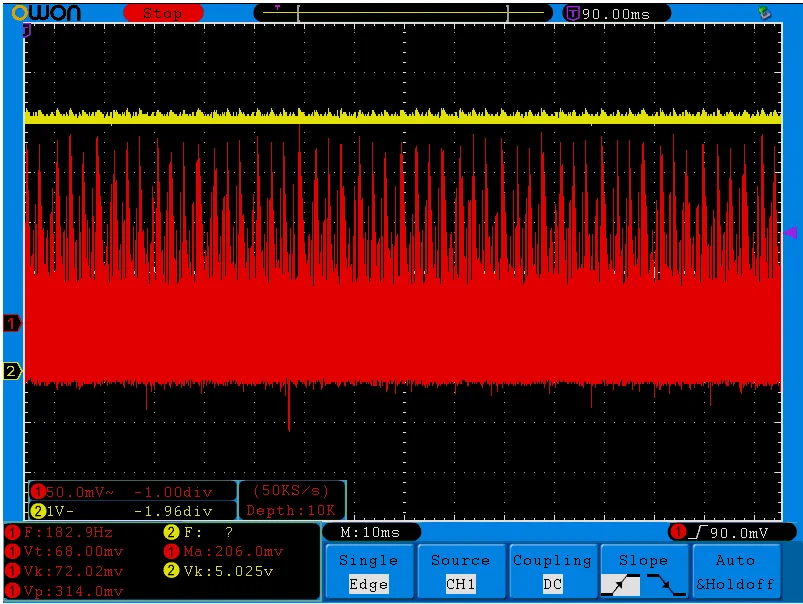Select the CH1 red ground-level marker
The image size is (803, 604).
click(12, 323)
